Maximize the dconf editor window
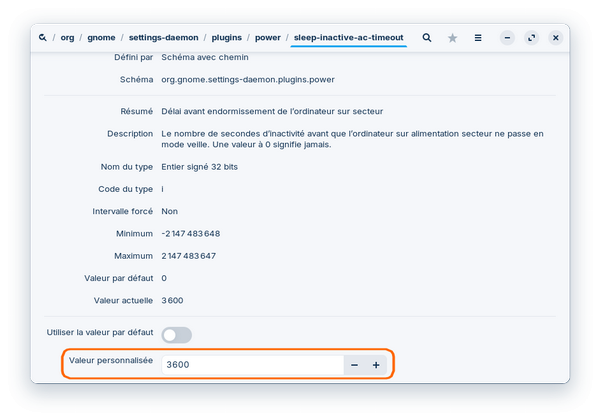The height and width of the screenshot is (420, 600). tap(531, 38)
